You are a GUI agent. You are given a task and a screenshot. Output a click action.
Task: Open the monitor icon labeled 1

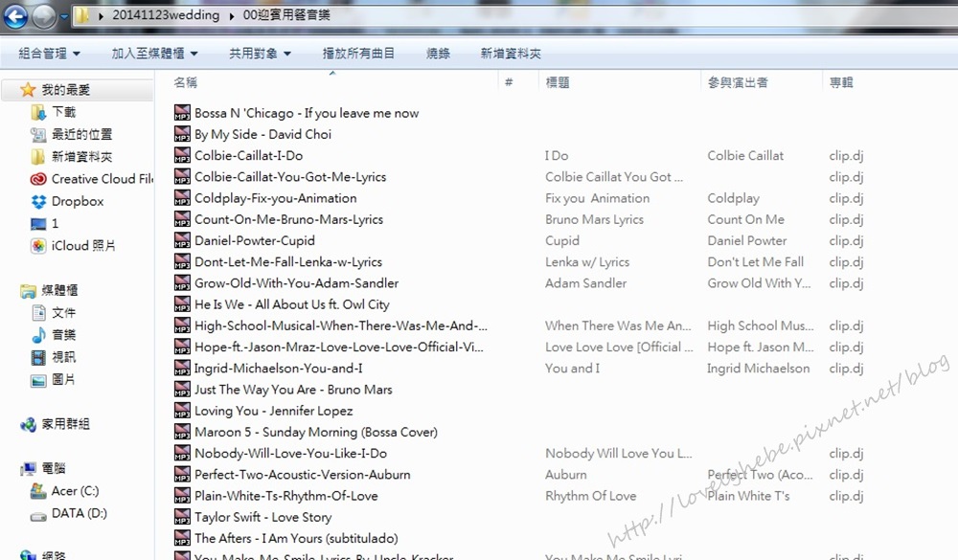pyautogui.click(x=38, y=224)
